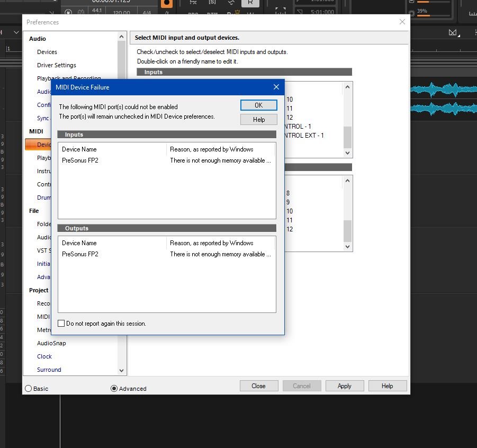Click the upper waveform clip in track view
The width and height of the screenshot is (477, 448).
pos(444,89)
